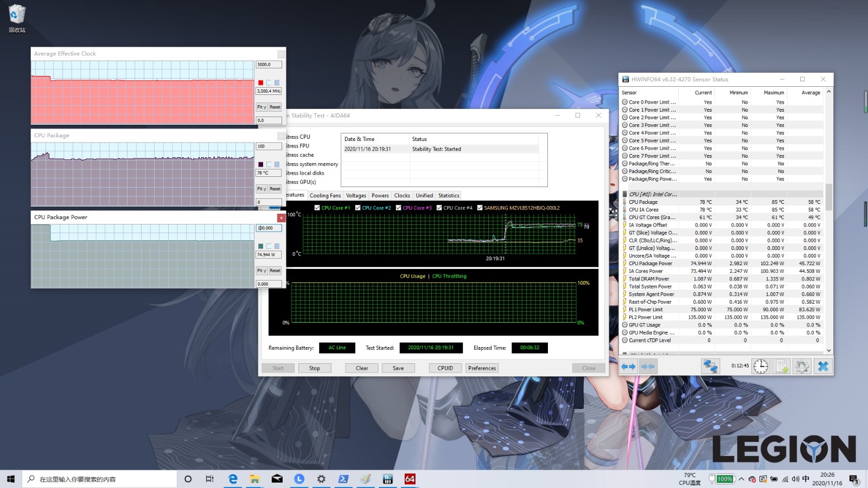The width and height of the screenshot is (868, 488).
Task: Click Windows taskbar search box
Action: coord(99,479)
